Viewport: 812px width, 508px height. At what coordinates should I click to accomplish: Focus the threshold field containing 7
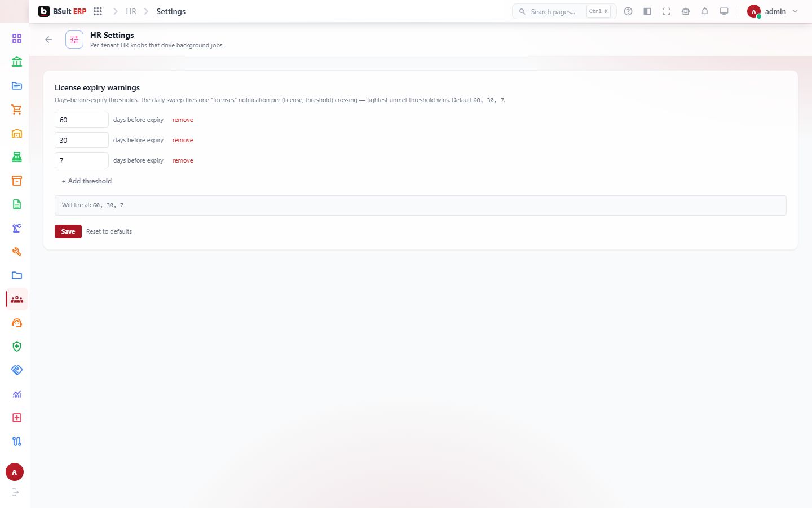coord(82,160)
